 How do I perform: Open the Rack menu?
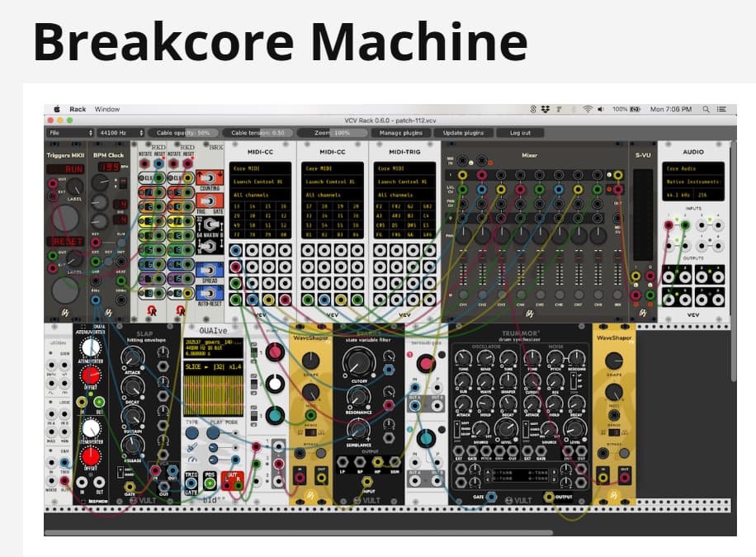point(78,109)
